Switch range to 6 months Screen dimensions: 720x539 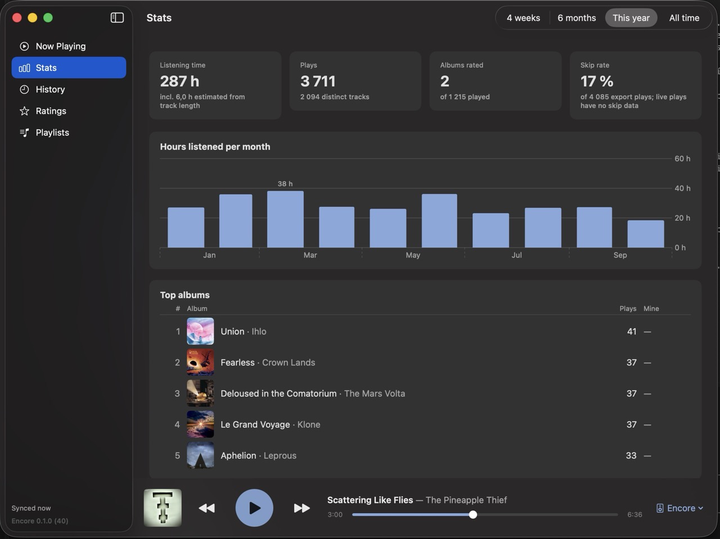577,18
